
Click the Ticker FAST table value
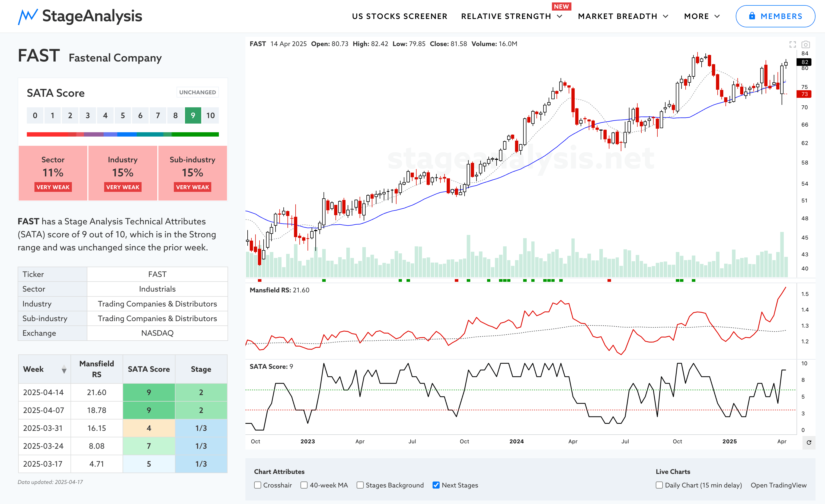157,274
